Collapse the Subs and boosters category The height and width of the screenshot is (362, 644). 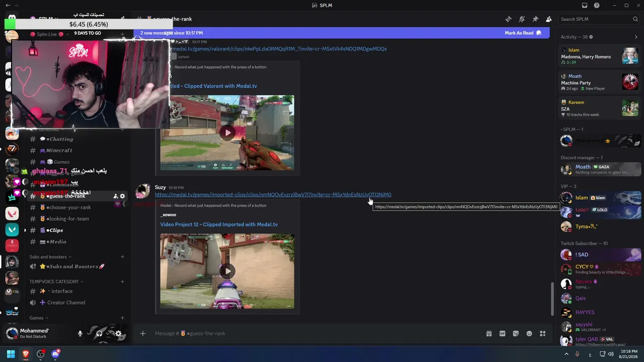50,257
